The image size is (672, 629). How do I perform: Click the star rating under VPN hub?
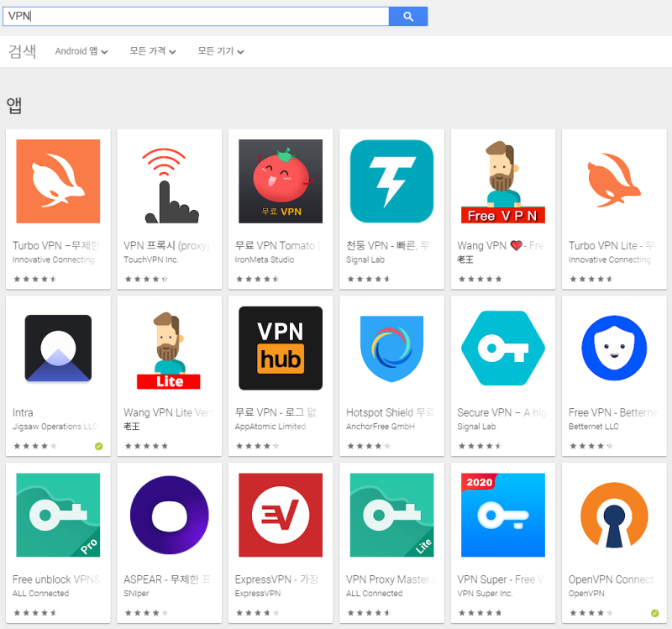pos(258,446)
